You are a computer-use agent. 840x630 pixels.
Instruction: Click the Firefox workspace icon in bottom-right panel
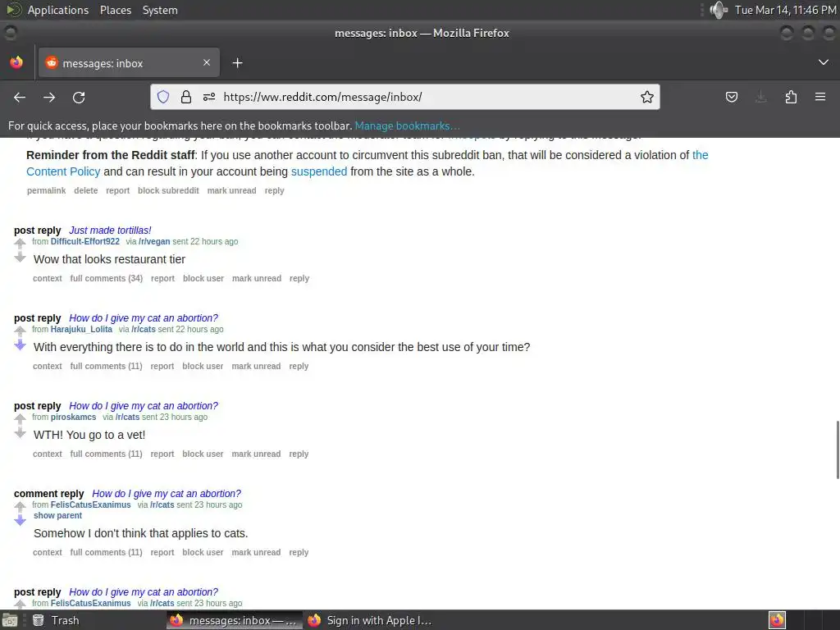(x=777, y=620)
